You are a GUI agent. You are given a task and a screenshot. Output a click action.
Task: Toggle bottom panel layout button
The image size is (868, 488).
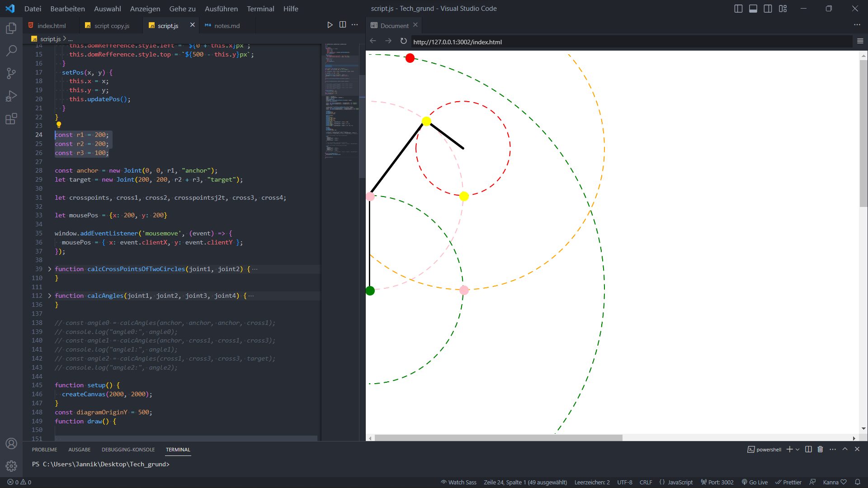click(753, 9)
